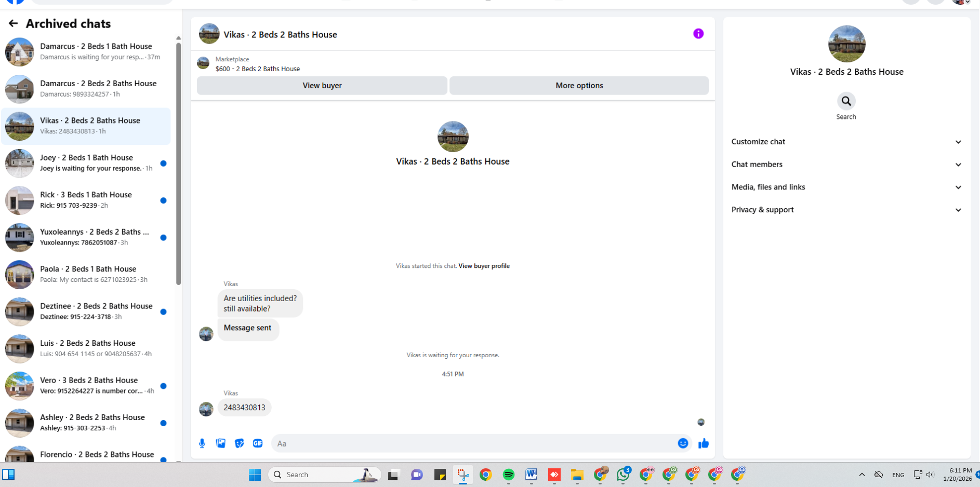The image size is (980, 487).
Task: Open Windows Start menu
Action: coord(255,475)
